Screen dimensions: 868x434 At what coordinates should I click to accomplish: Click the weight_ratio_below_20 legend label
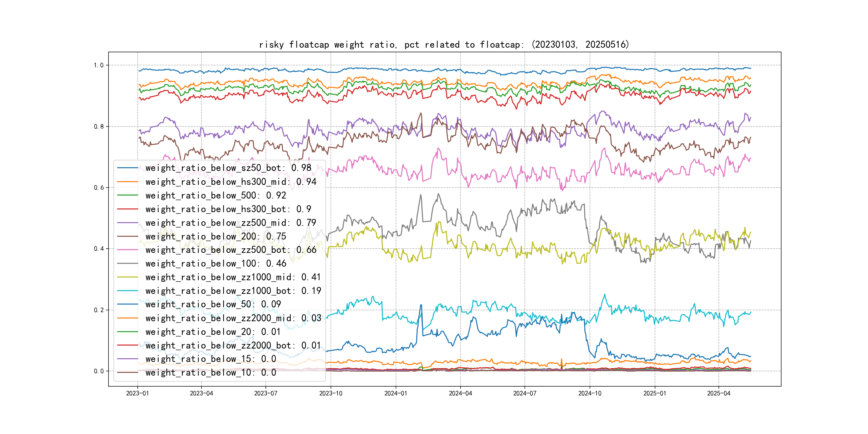tap(213, 332)
